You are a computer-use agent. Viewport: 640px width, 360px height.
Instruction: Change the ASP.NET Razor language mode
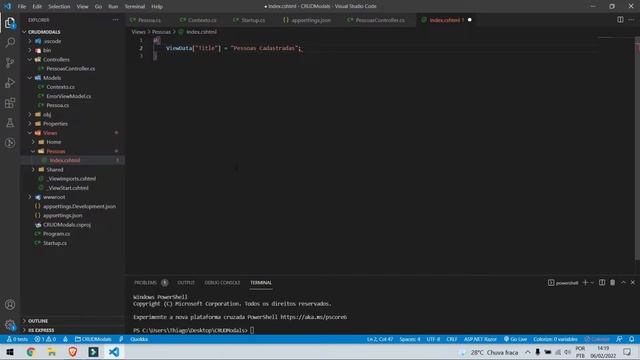point(480,339)
